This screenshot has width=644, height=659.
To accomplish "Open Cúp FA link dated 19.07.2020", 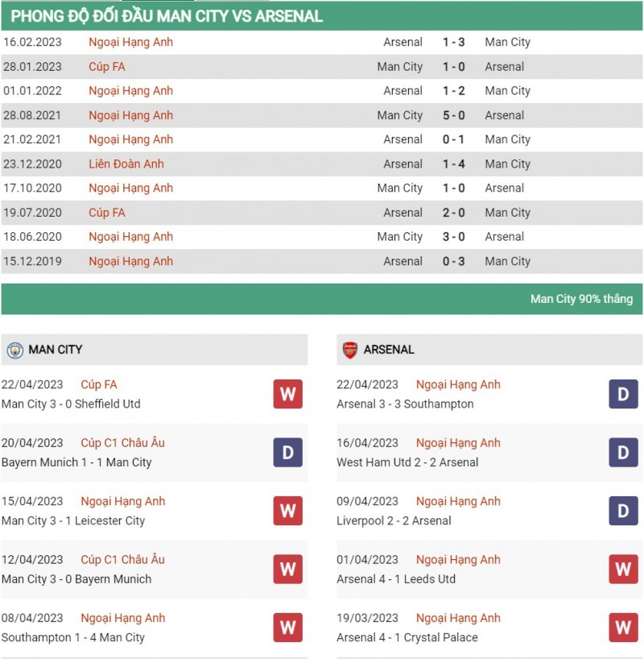I will tap(107, 213).
